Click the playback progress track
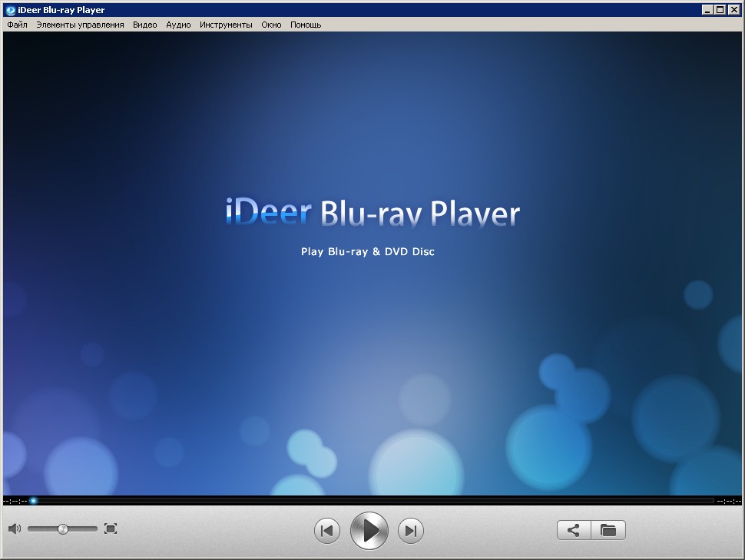The image size is (745, 560). click(x=372, y=501)
